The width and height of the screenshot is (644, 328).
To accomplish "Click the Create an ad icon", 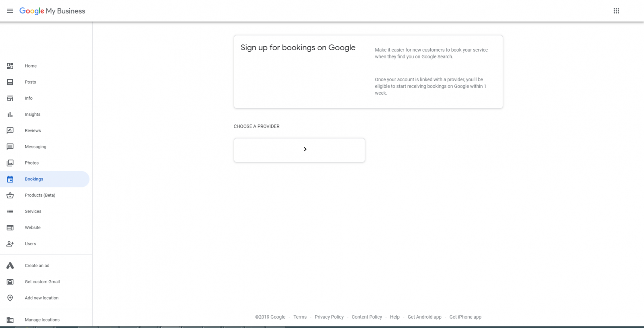I will 10,266.
